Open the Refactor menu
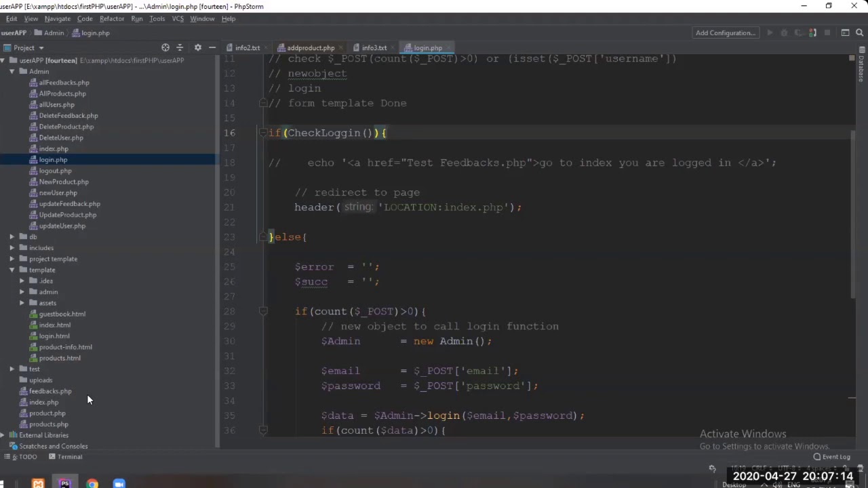Image resolution: width=868 pixels, height=488 pixels. tap(112, 18)
